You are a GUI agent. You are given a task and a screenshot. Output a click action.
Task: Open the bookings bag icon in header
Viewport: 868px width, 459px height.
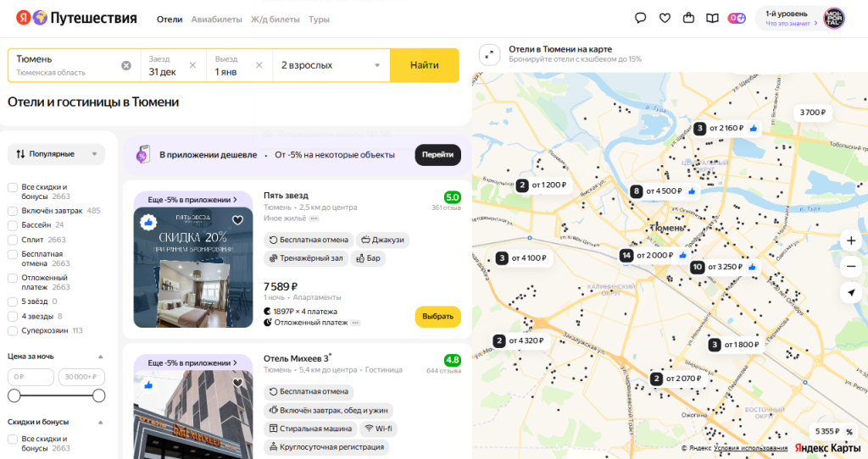coord(689,18)
